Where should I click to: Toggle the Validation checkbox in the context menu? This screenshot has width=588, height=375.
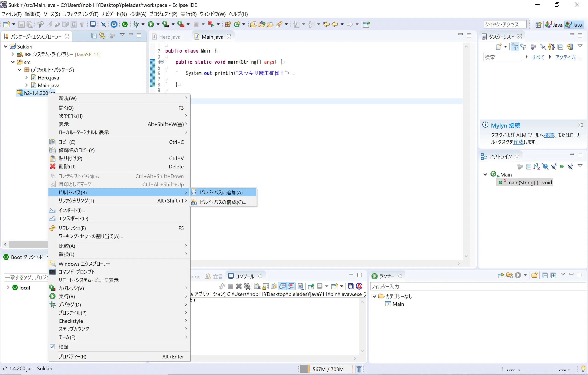click(52, 347)
